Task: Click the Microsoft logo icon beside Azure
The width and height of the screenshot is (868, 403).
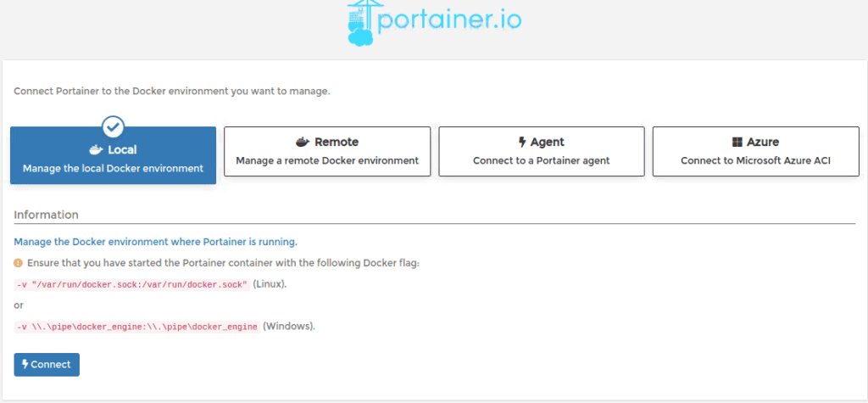Action: 737,143
